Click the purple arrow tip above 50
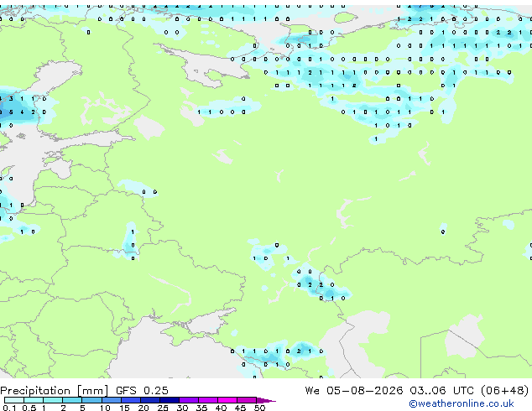Viewport: 532px width, 411px height. pyautogui.click(x=266, y=400)
